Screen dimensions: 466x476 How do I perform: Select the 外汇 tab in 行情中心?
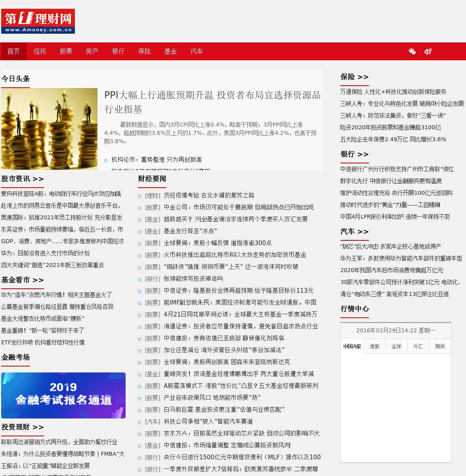[x=418, y=346]
